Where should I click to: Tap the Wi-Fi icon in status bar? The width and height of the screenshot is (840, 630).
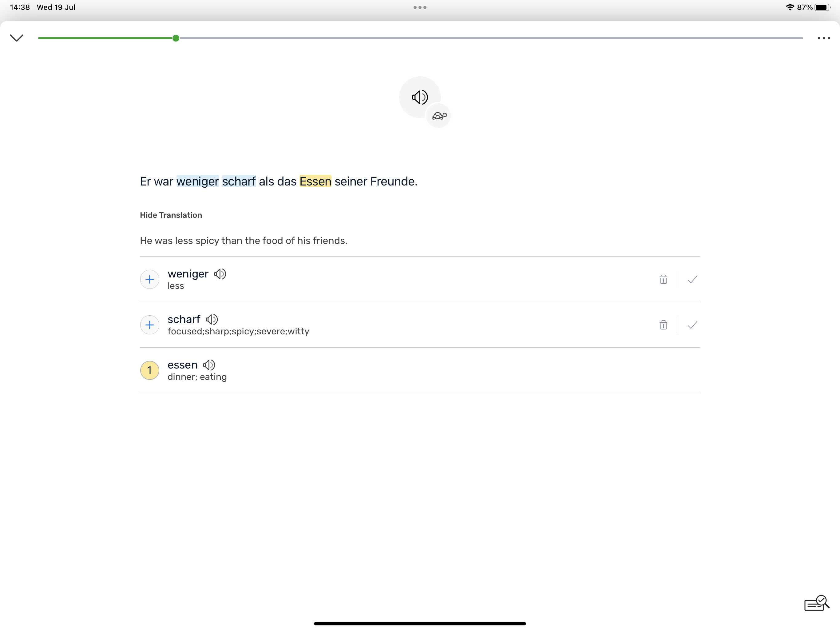[x=790, y=7]
